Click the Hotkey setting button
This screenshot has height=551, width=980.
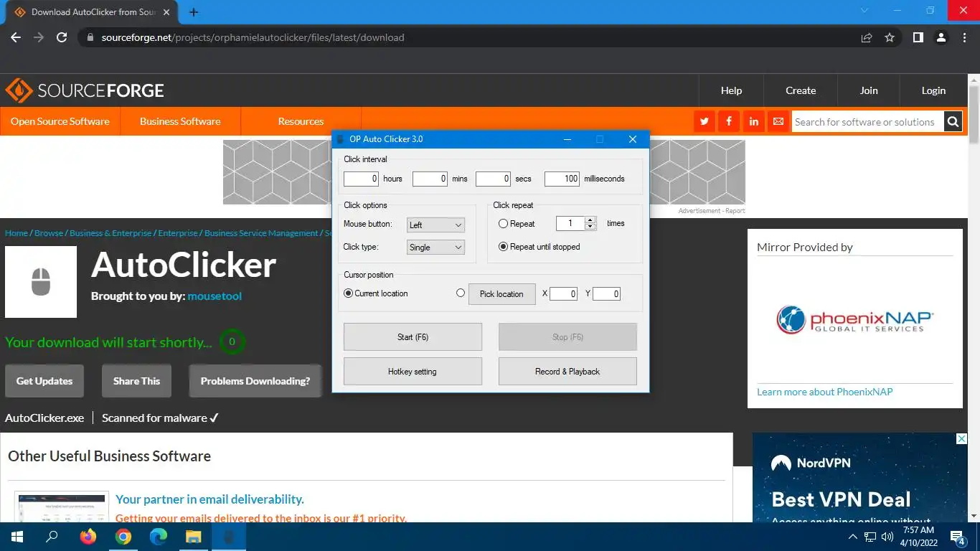tap(413, 371)
